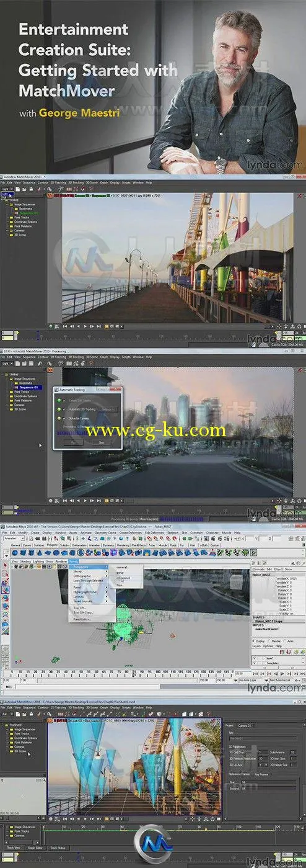This screenshot has width=306, height=868.
Task: Open 3D Scene menu in Processing MatchMover window
Action: click(92, 357)
